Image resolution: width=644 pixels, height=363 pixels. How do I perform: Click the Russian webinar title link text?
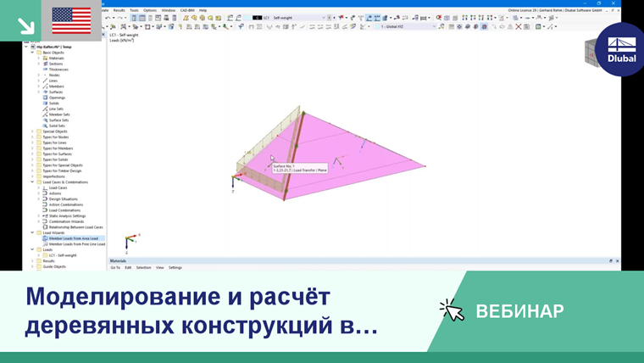tap(202, 310)
